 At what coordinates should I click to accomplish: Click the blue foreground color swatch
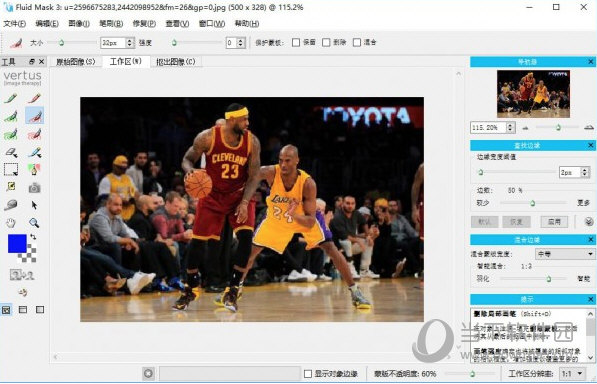[x=17, y=244]
